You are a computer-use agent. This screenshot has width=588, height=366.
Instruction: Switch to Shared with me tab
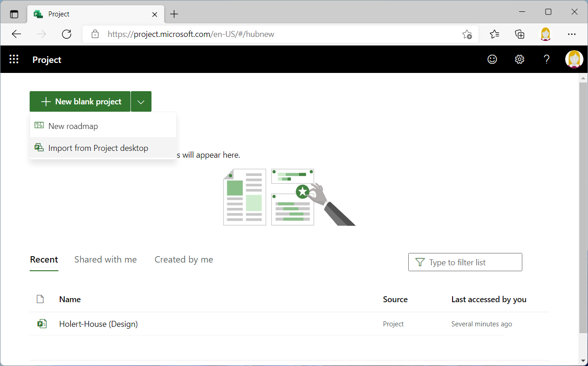coord(105,260)
